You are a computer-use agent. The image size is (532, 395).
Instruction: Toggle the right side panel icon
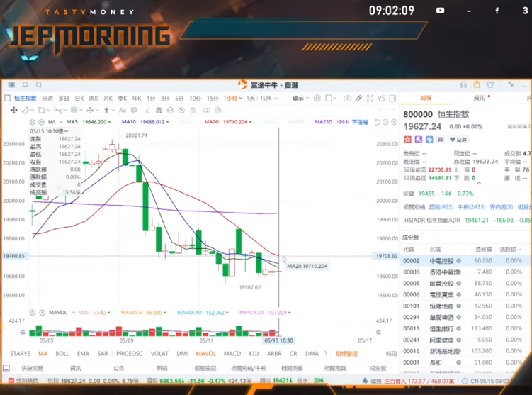(392, 99)
